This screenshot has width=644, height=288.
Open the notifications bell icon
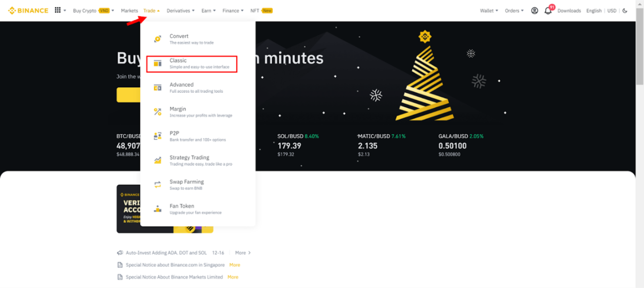pos(548,11)
